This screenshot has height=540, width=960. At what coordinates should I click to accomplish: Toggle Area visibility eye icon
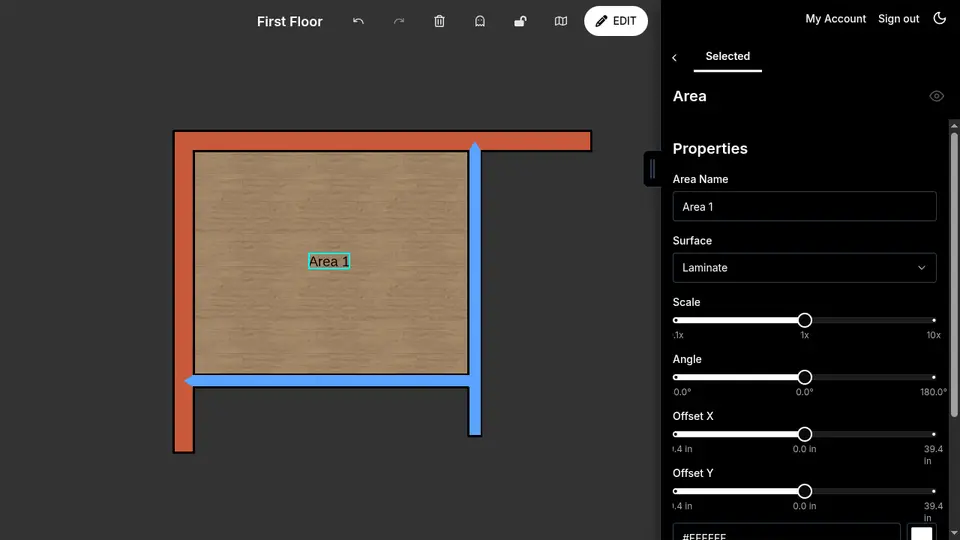[x=936, y=96]
